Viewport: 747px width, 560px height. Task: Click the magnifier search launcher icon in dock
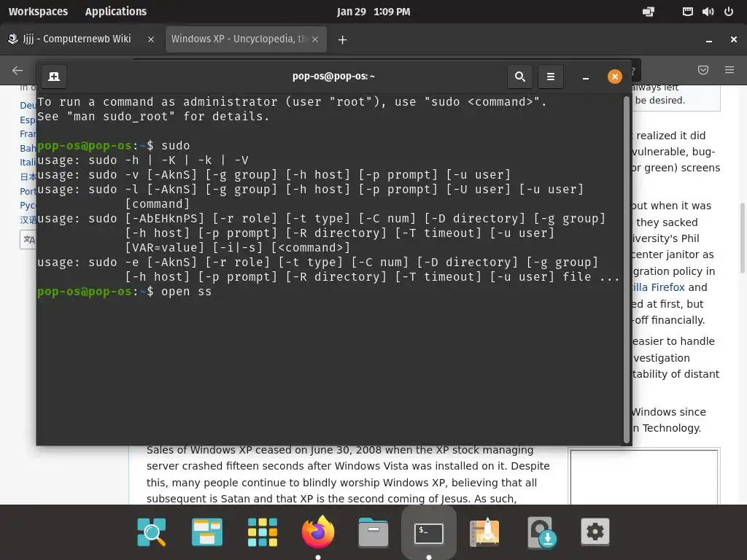coord(152,532)
